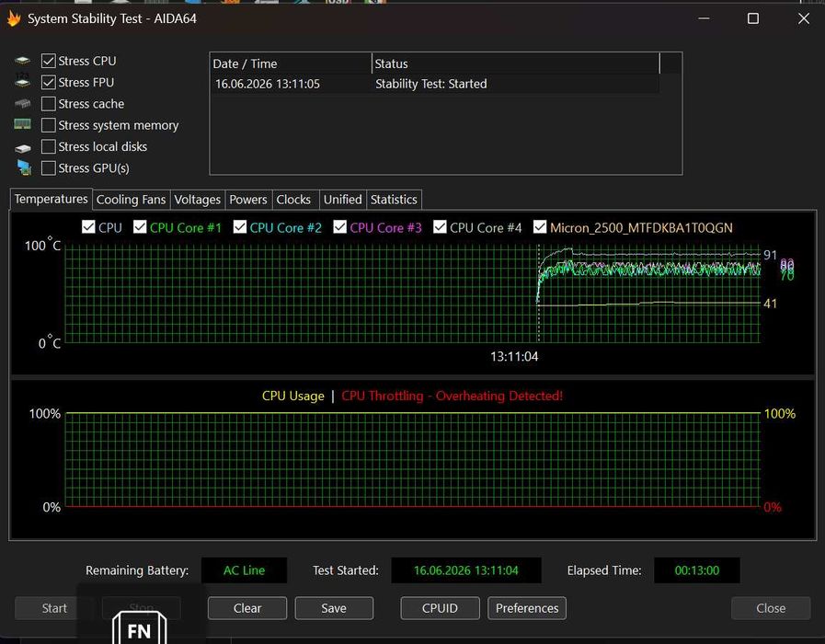Toggle the CPU Core #3 graph checkbox
825x644 pixels.
[340, 226]
